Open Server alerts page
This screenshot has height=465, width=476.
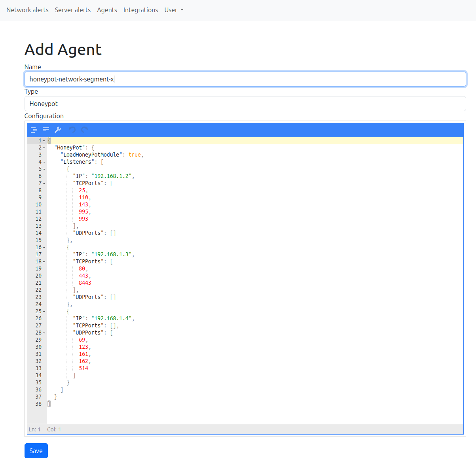(x=73, y=10)
